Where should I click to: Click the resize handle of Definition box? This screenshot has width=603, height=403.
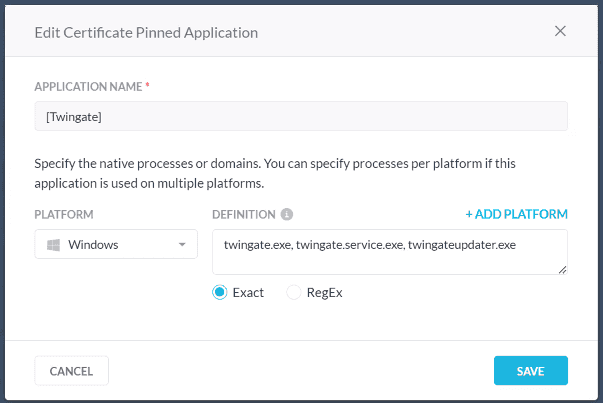click(x=563, y=269)
